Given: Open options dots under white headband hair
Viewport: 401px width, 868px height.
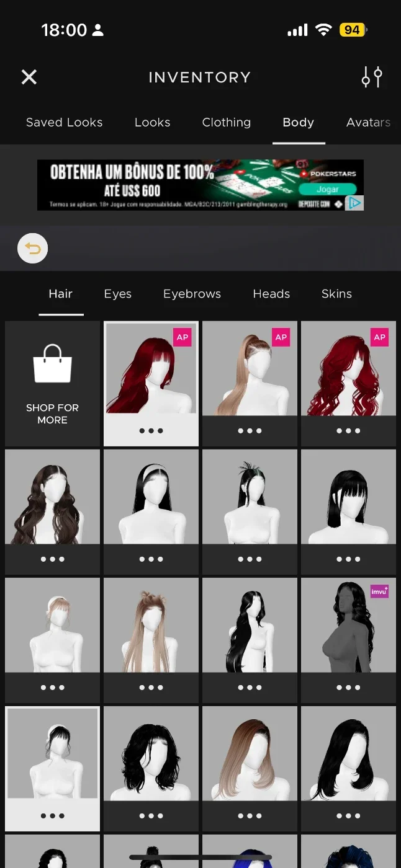Looking at the screenshot, I should click(151, 559).
